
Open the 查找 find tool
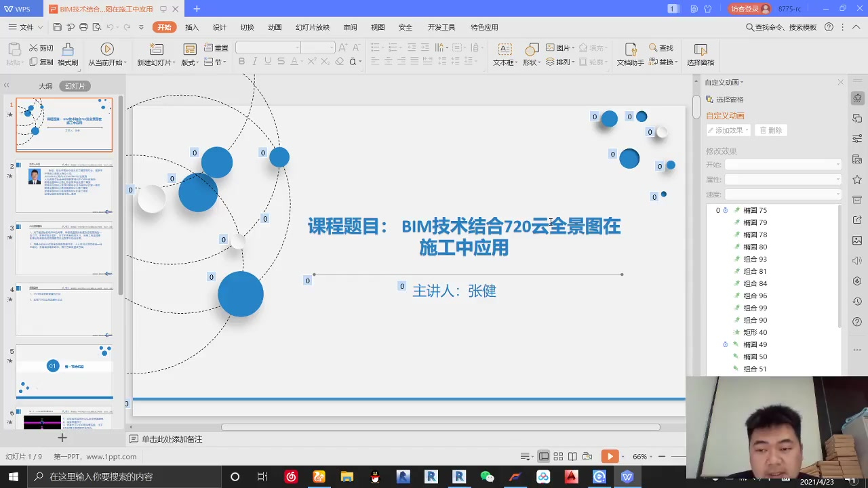point(661,47)
